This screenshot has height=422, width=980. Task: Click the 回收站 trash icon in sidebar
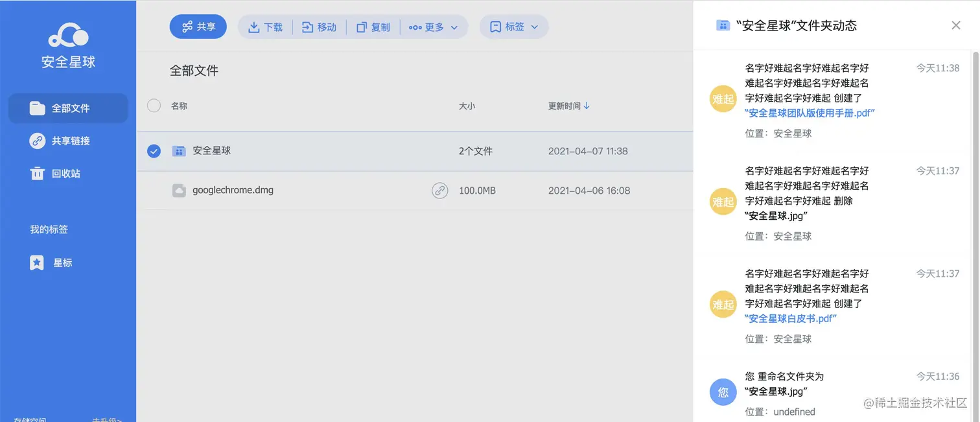[37, 174]
